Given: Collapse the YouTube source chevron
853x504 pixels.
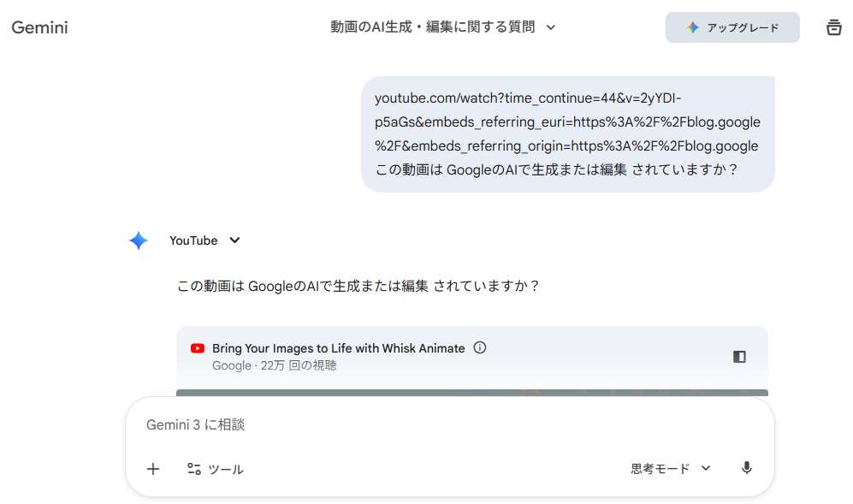Looking at the screenshot, I should click(235, 240).
